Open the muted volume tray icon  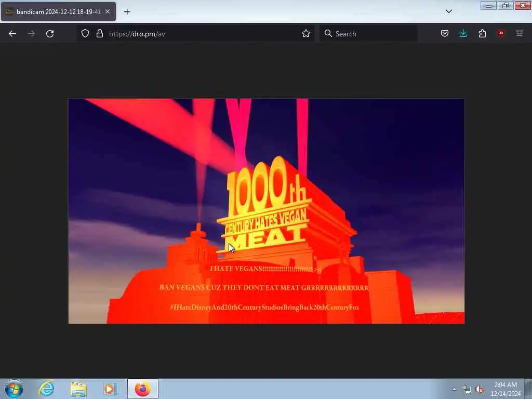pos(480,390)
